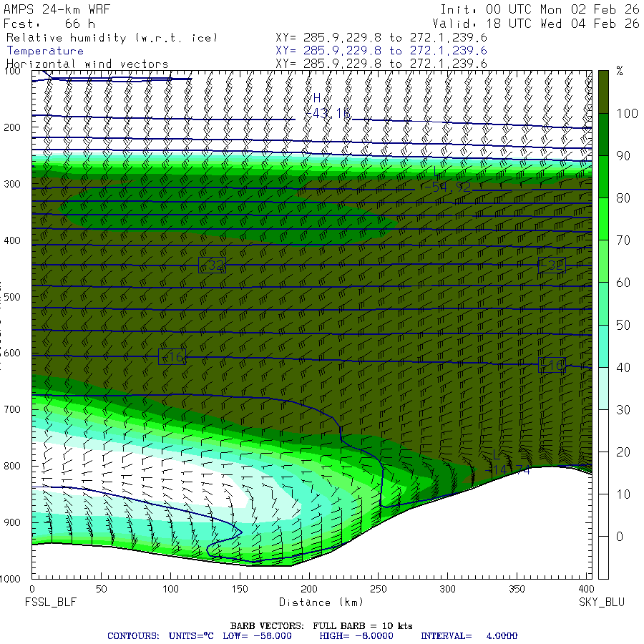The width and height of the screenshot is (644, 644).
Task: Click the 400 km distance axis tick
Action: tap(585, 589)
